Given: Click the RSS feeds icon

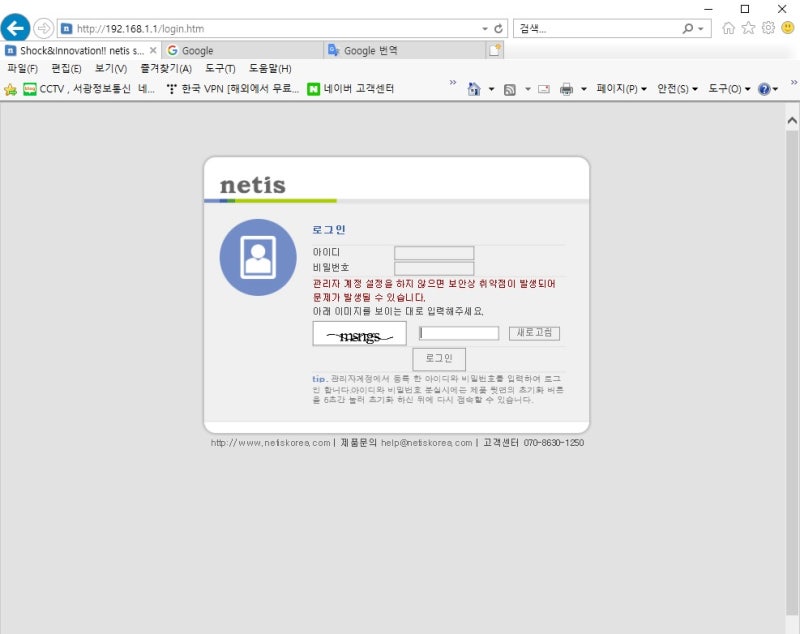Looking at the screenshot, I should pos(509,90).
